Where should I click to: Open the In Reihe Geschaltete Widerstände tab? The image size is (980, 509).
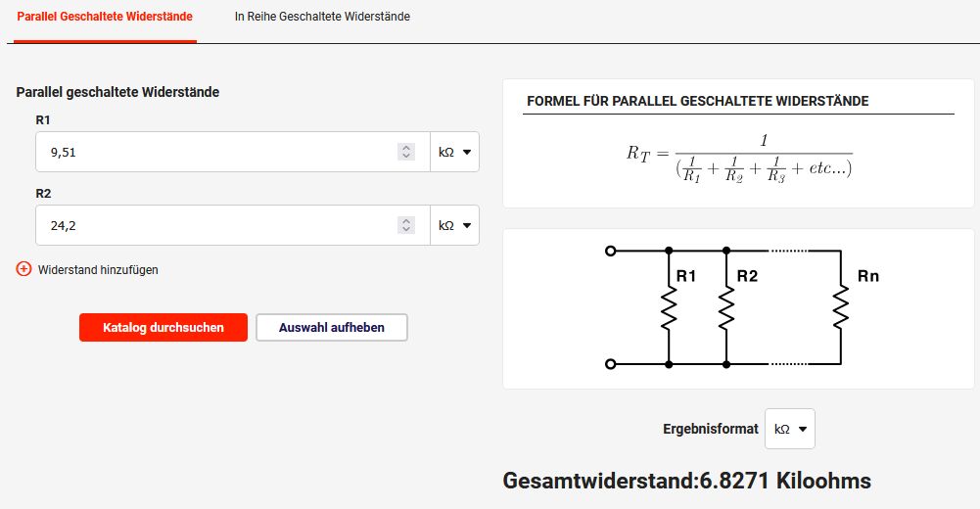[x=322, y=18]
